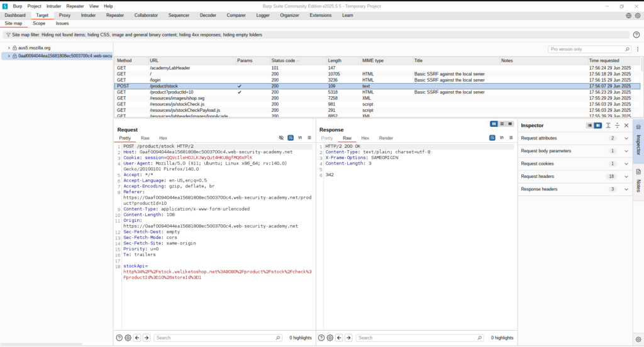Open the Burp settings gear in the top bar
This screenshot has width=644, height=347.
tap(638, 15)
